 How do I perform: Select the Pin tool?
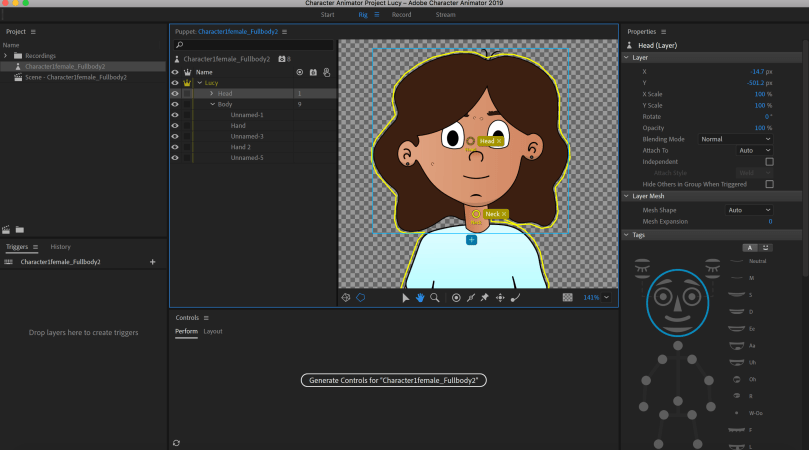[x=484, y=298]
